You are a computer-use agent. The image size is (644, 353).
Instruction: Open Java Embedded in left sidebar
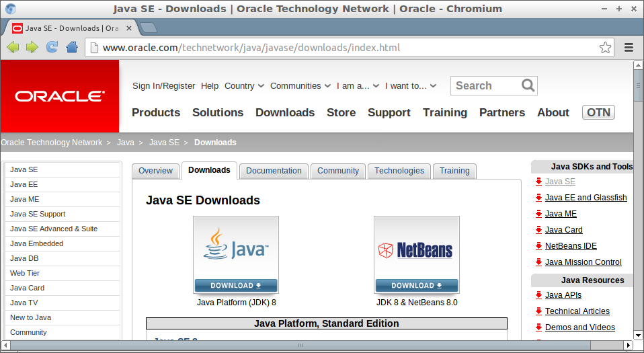(x=63, y=243)
